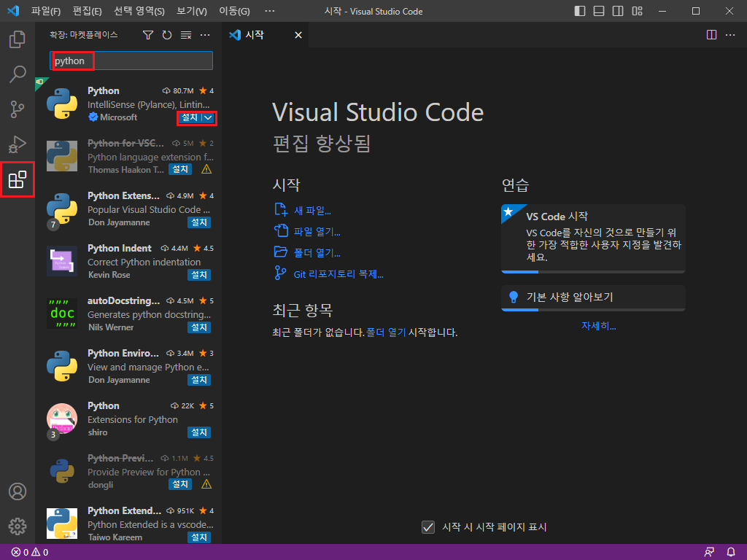Select Python Extended extension entry
The image size is (747, 560).
click(129, 524)
